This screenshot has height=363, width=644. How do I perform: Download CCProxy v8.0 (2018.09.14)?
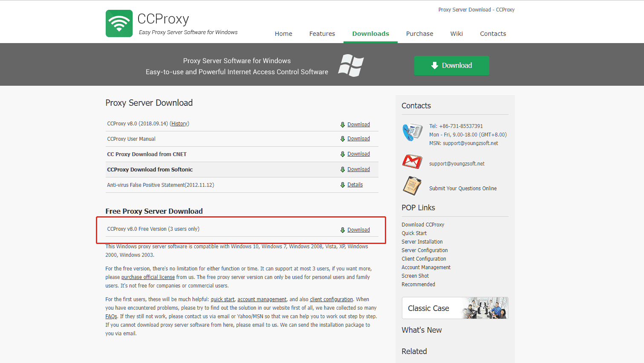tap(358, 125)
